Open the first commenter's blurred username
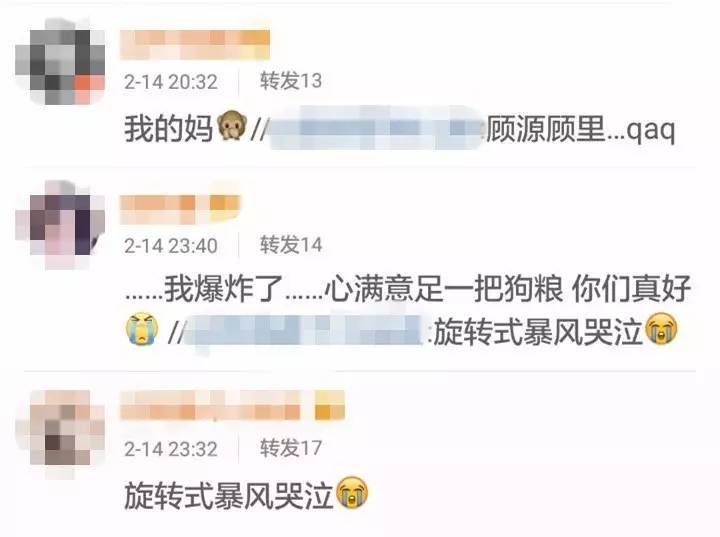Viewport: 720px width, 537px height. (195, 45)
